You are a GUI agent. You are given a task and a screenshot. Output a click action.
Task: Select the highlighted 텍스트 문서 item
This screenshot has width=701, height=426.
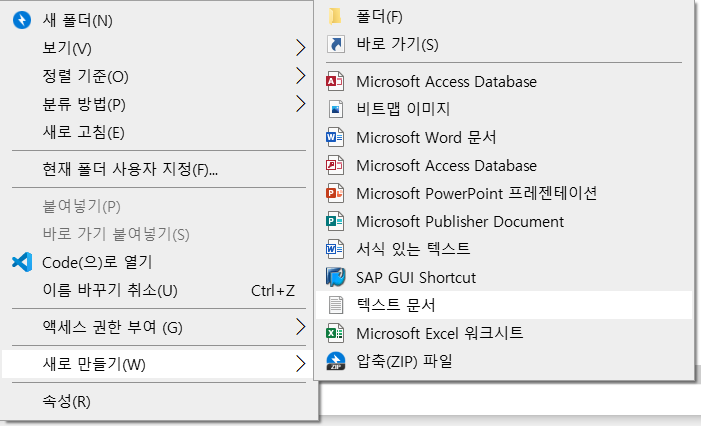click(x=504, y=305)
